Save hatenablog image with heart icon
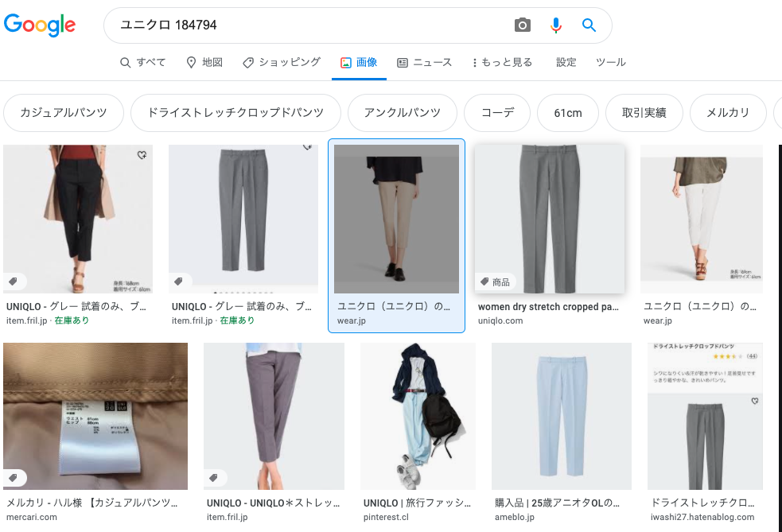Viewport: 782px width, 532px height. (755, 401)
